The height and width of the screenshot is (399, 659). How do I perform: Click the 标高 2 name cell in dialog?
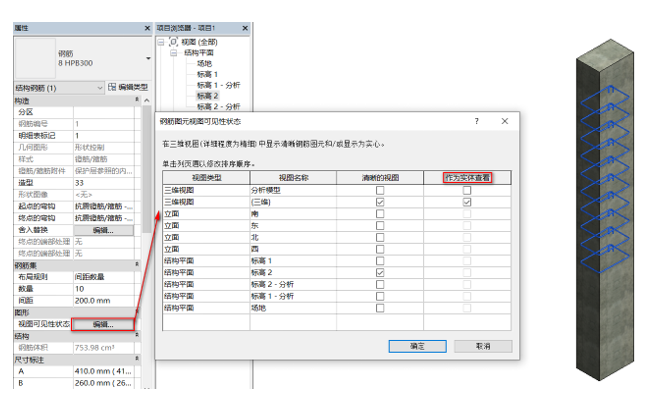[293, 272]
